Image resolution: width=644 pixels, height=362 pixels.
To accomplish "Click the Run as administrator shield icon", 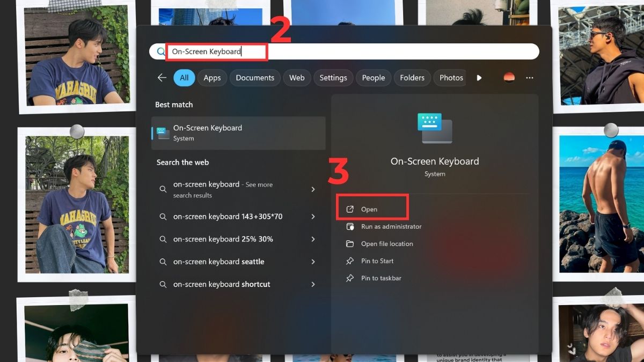I will [x=350, y=226].
